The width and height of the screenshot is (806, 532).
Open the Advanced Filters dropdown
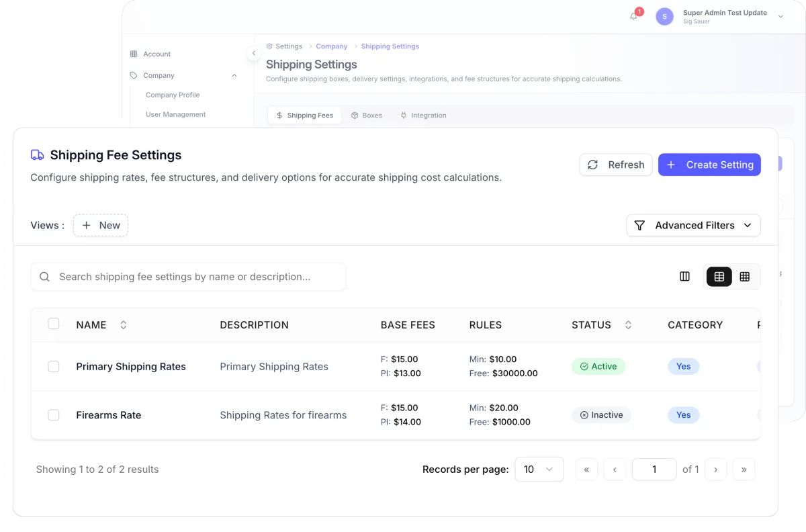[x=693, y=226]
